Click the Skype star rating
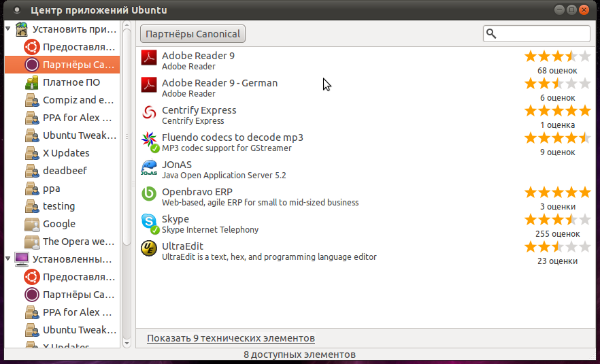The image size is (600, 364). 558,220
